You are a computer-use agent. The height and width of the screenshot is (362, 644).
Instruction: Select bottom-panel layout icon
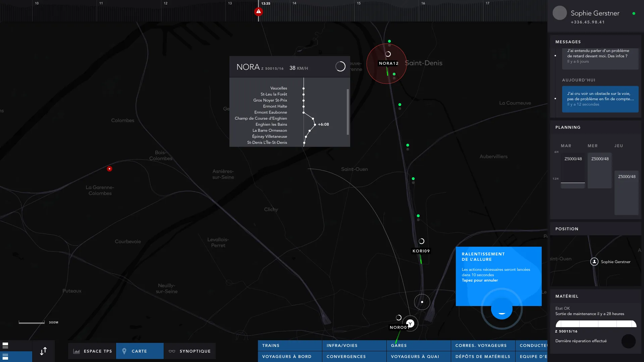5,356
